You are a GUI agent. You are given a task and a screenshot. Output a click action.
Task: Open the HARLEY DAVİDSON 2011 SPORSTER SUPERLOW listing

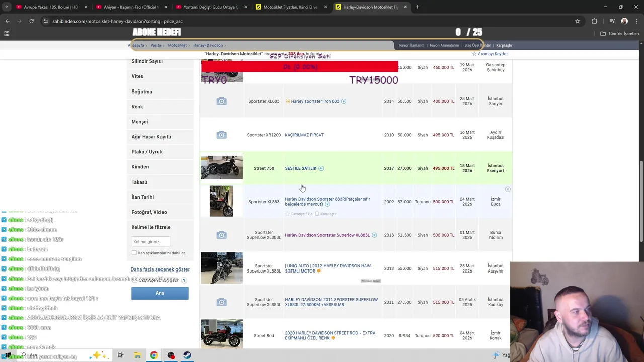pyautogui.click(x=331, y=302)
